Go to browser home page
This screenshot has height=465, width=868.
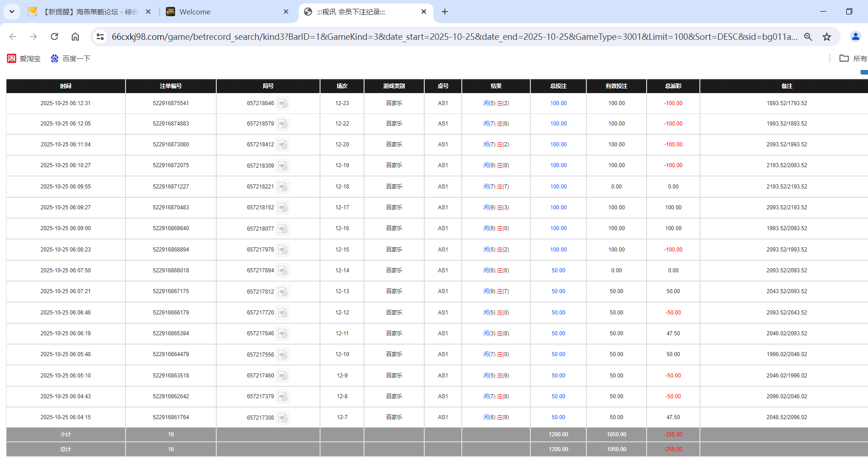click(75, 37)
